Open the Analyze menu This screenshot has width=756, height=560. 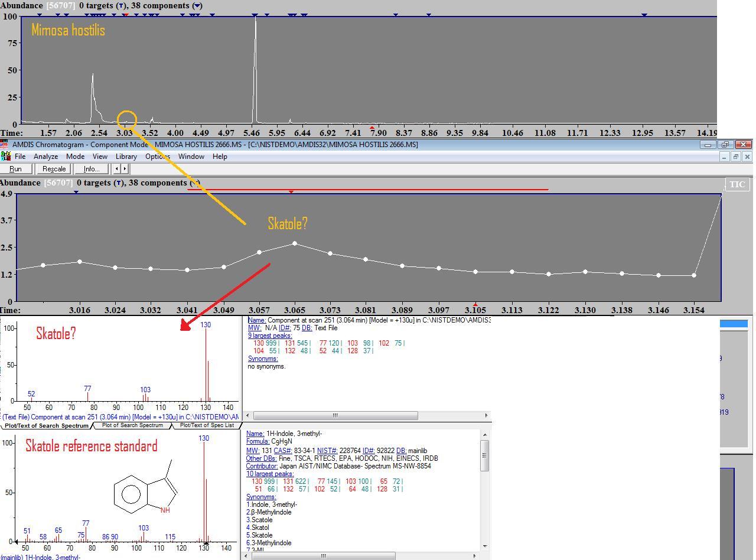pos(45,157)
